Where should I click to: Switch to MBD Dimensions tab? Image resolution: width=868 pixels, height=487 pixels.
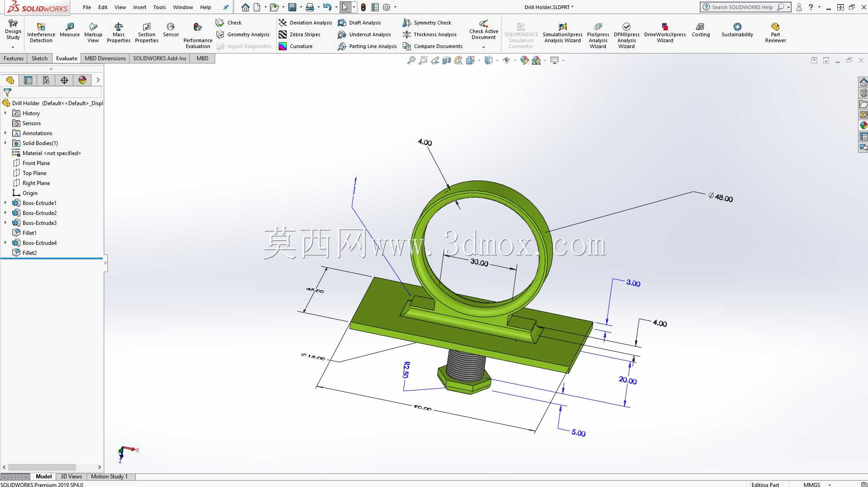pyautogui.click(x=105, y=58)
